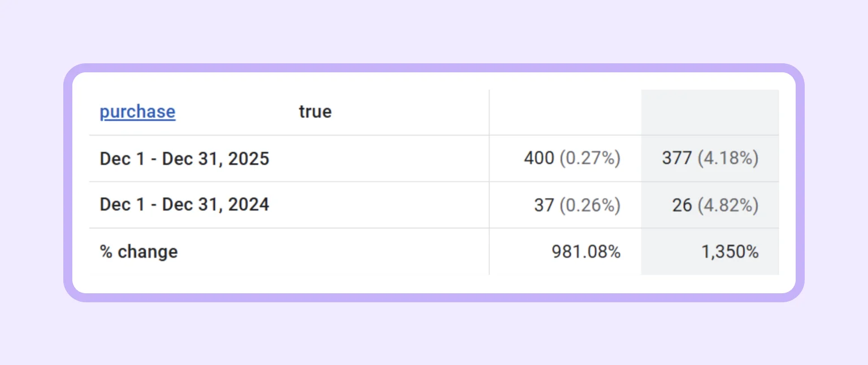Select the 1,350% change value

(x=731, y=251)
